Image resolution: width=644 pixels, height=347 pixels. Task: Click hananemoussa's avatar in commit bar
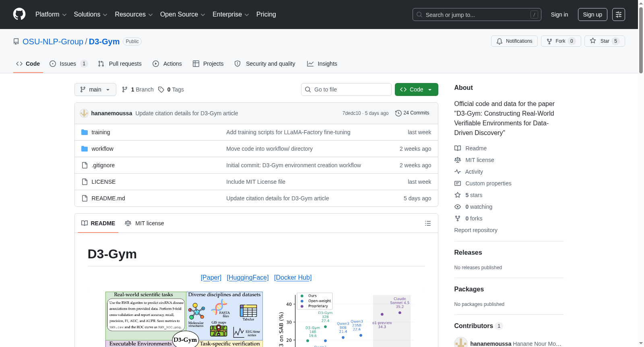coord(84,113)
